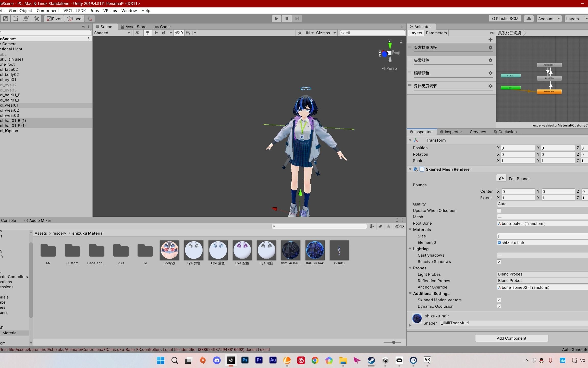Disable Skinned Motion Vectors

[x=499, y=300]
